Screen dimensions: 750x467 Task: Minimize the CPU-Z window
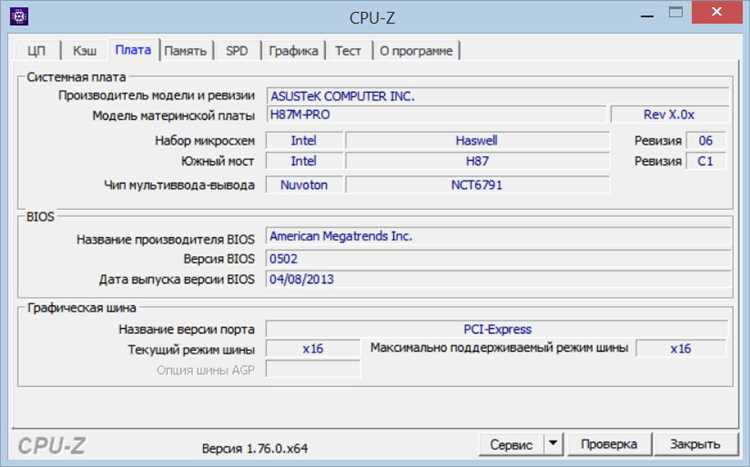pos(647,14)
